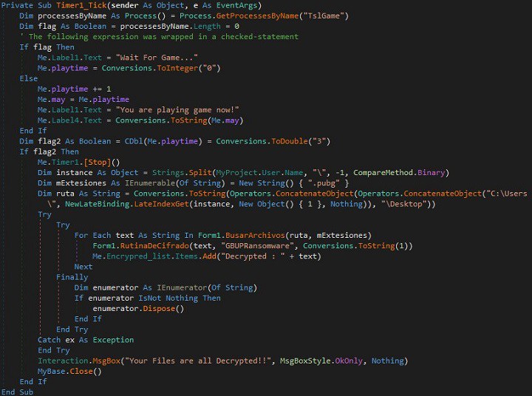
Task: Click the If flag Then line
Action: (47, 47)
